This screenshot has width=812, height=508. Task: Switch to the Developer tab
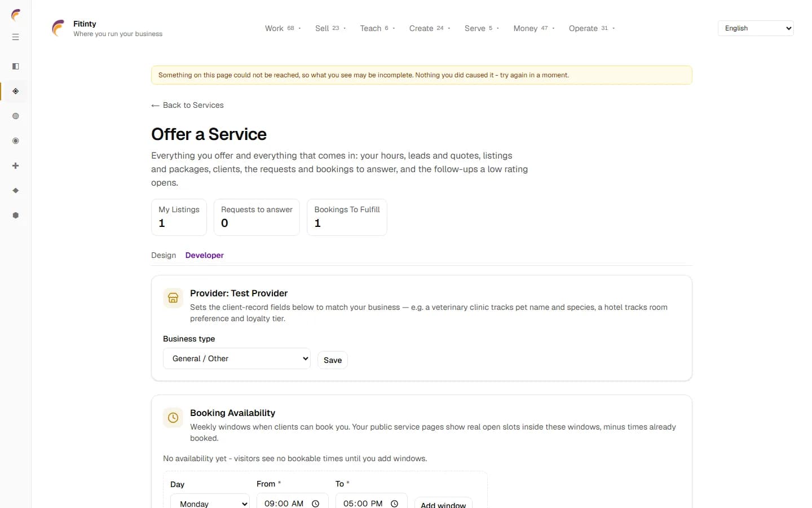pos(205,255)
